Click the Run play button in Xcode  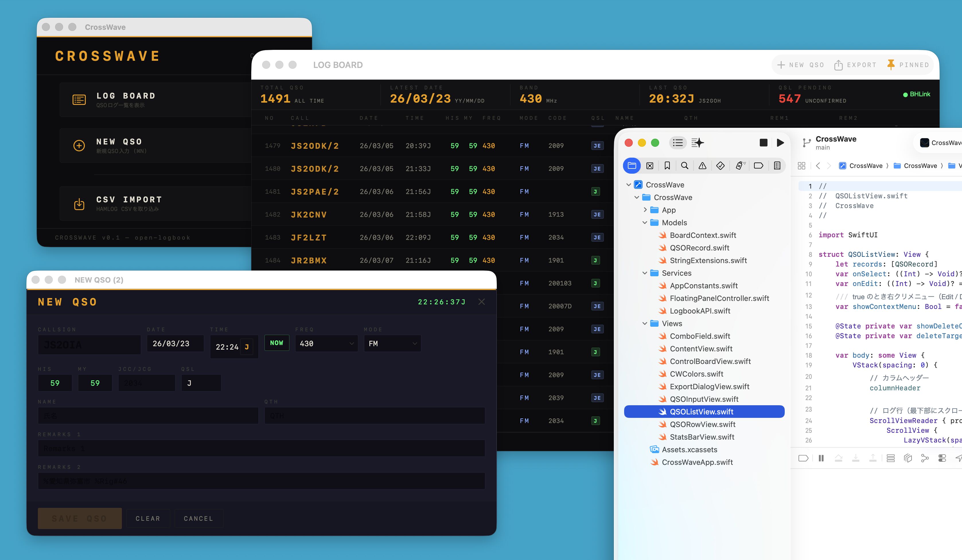point(780,143)
